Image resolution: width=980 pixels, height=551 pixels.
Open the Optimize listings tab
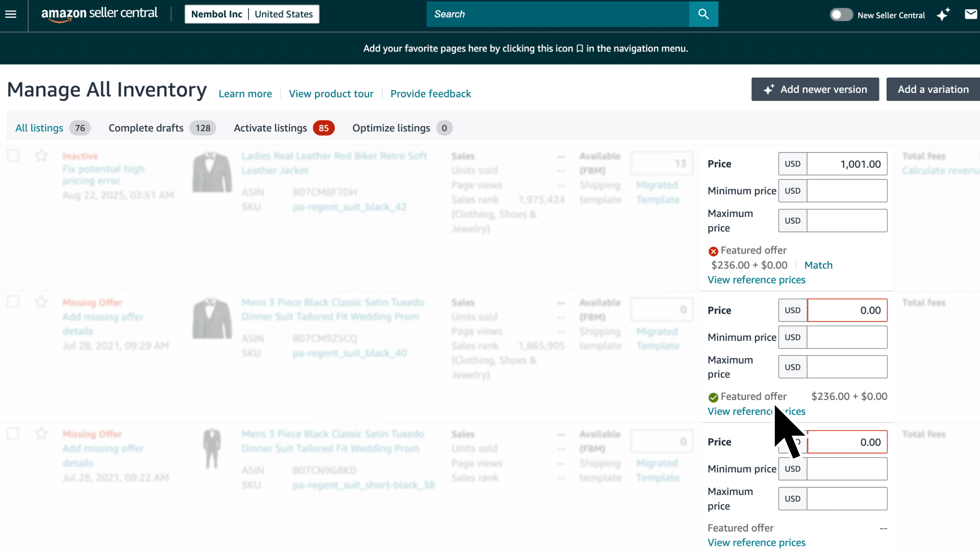402,128
